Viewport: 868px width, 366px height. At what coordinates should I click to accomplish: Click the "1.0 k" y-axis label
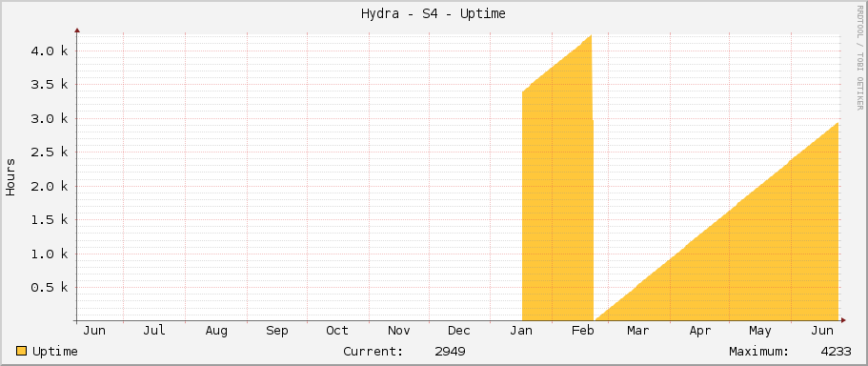pos(49,254)
